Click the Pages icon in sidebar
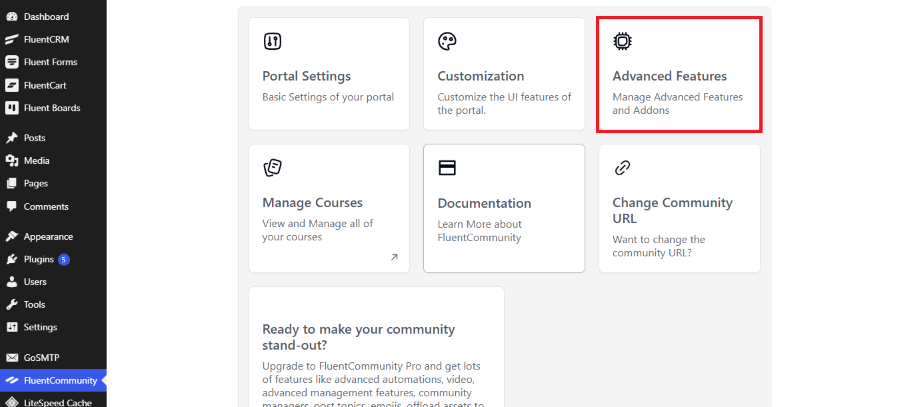Screen dimensions: 900x407 (x=11, y=184)
